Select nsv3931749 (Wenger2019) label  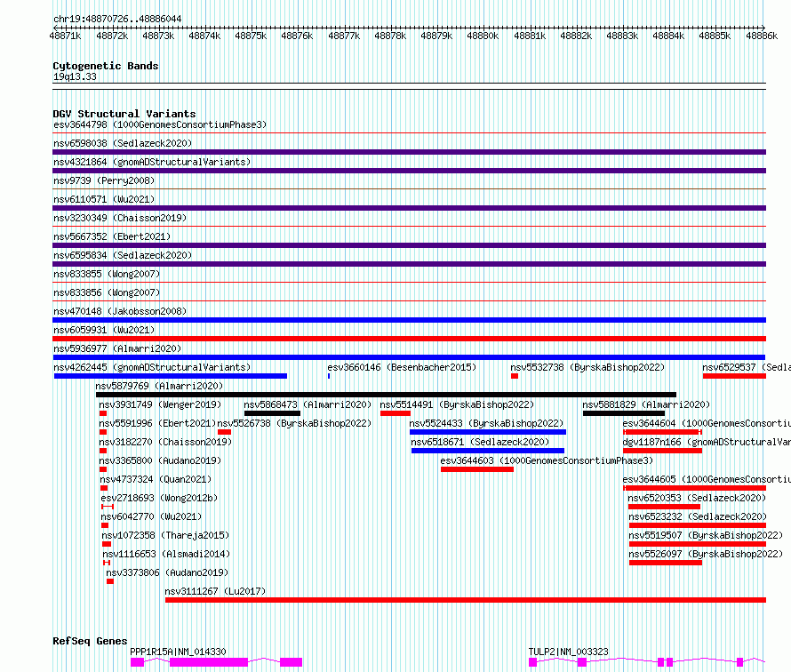[160, 404]
